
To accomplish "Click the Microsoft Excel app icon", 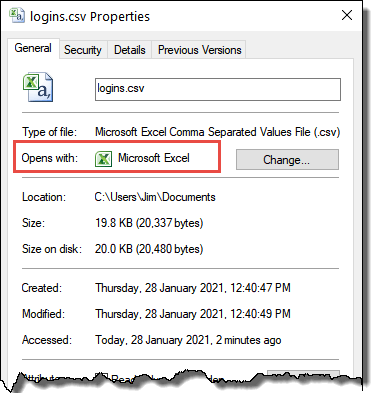I will (103, 158).
